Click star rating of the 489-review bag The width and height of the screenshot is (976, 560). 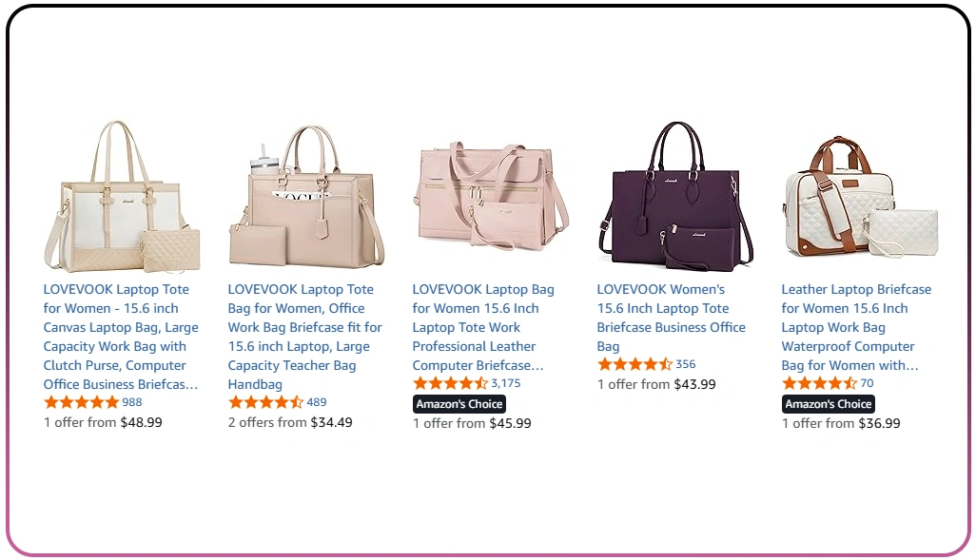coord(265,402)
